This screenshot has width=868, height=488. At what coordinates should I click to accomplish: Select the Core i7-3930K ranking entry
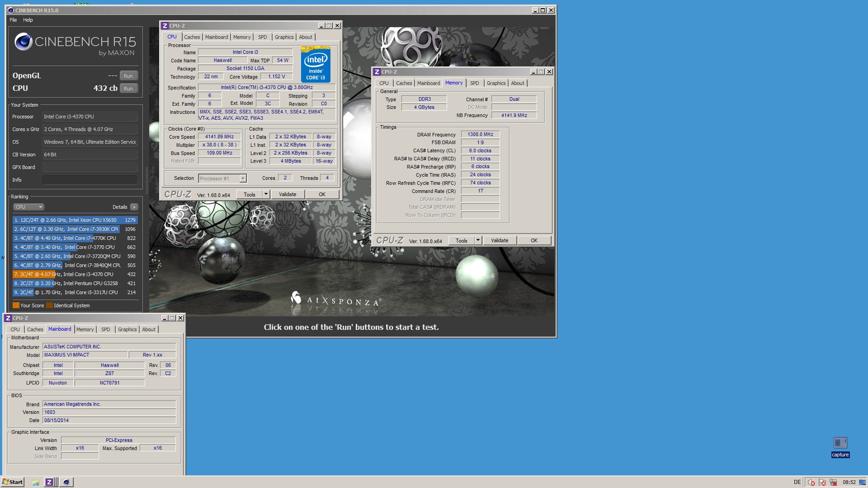point(75,229)
